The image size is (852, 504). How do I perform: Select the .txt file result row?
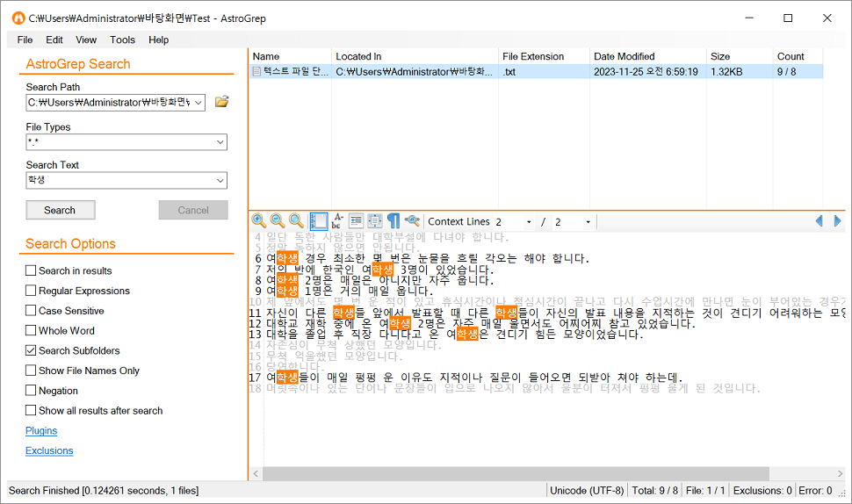(536, 72)
